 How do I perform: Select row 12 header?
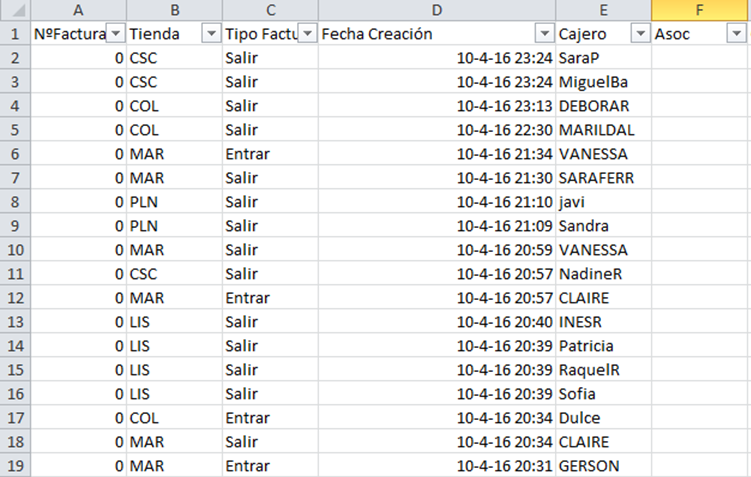coord(14,298)
